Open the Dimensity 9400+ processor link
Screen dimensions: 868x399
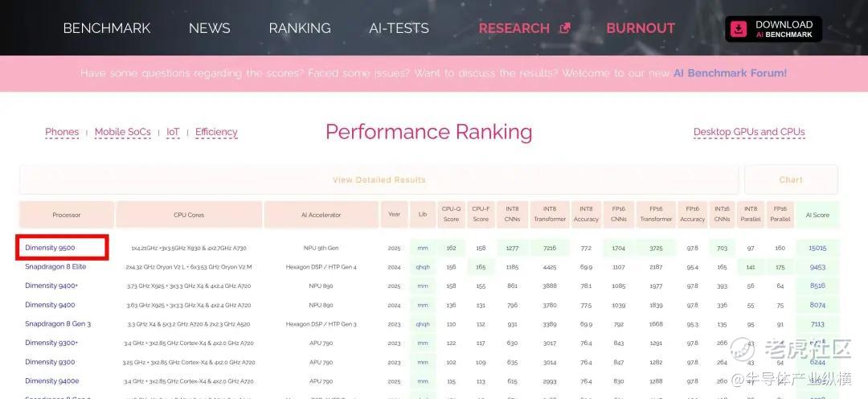click(51, 286)
